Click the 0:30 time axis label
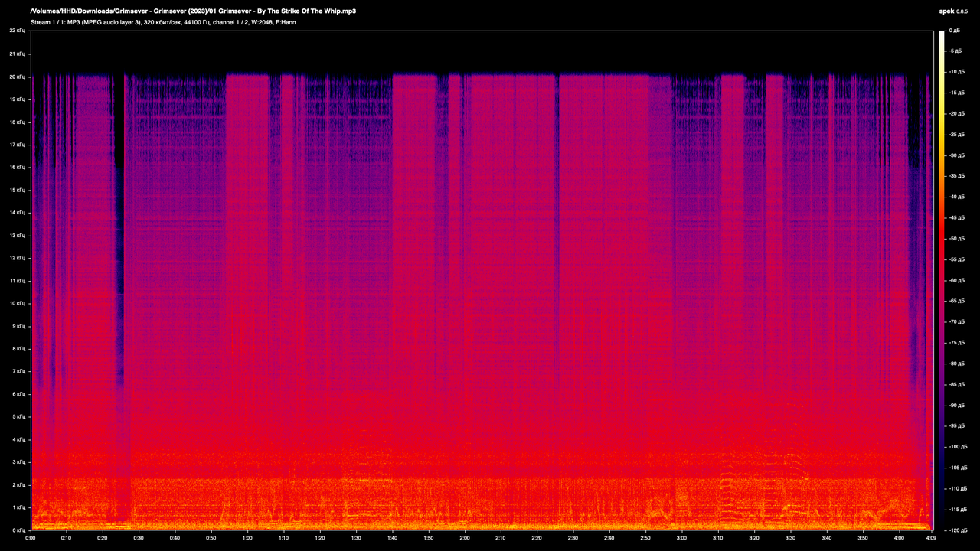980x551 pixels. point(139,538)
